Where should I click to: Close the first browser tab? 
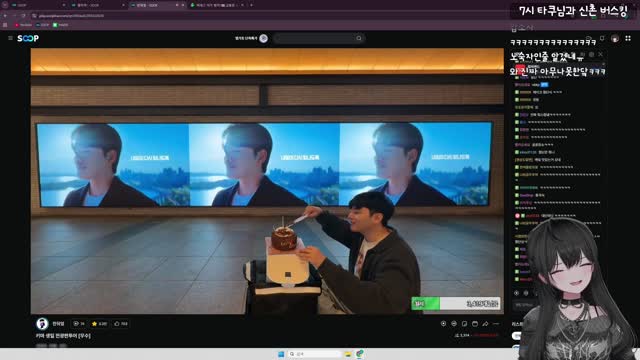tap(64, 5)
